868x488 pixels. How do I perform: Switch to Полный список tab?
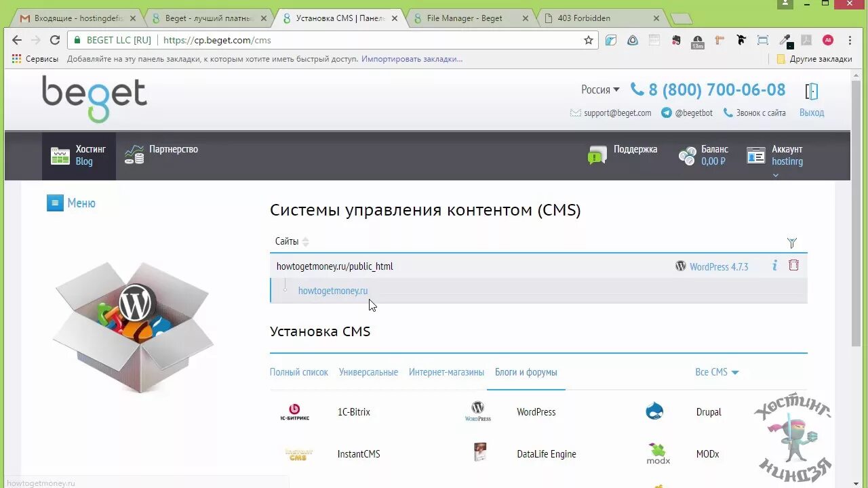click(x=299, y=372)
